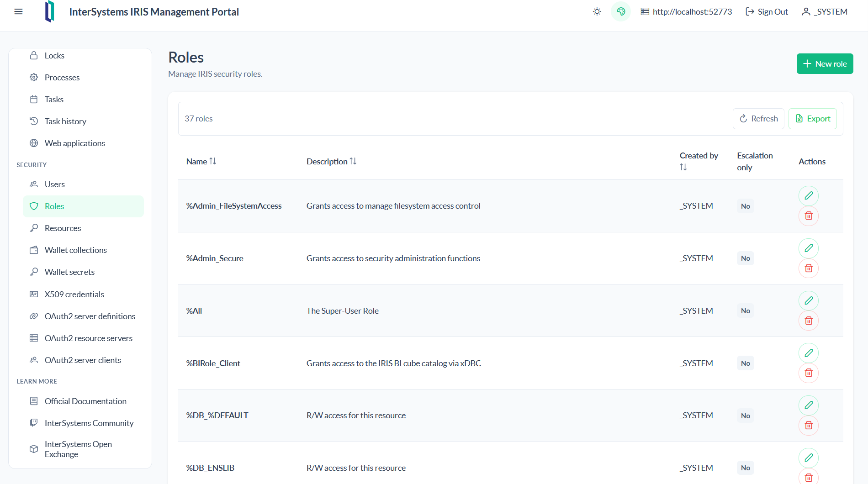
Task: Edit the %BIRole_Client role
Action: pos(808,353)
